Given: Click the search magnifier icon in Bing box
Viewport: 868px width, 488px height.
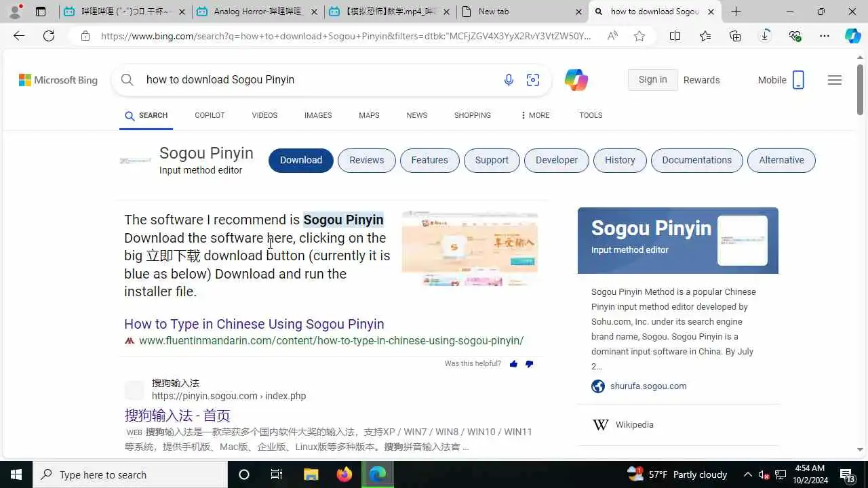Looking at the screenshot, I should click(x=127, y=79).
